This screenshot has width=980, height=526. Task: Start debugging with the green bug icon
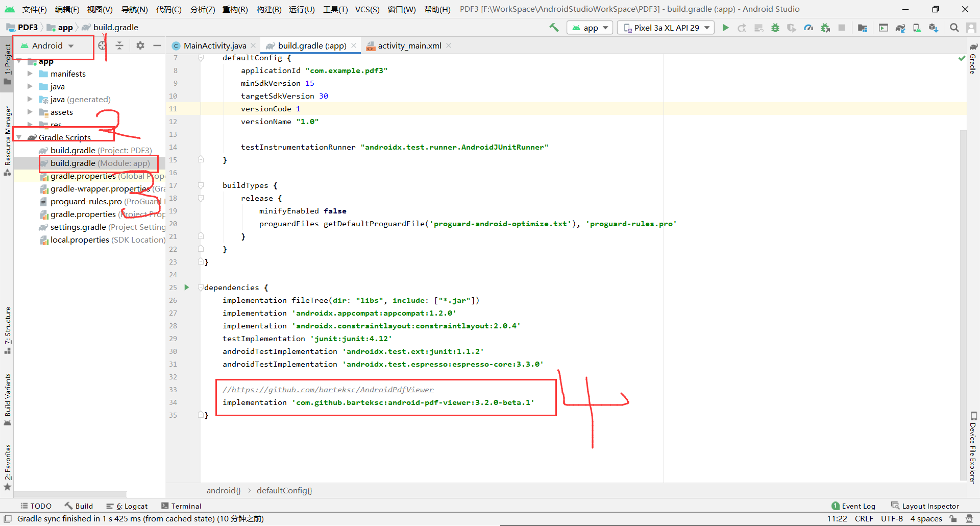click(775, 28)
